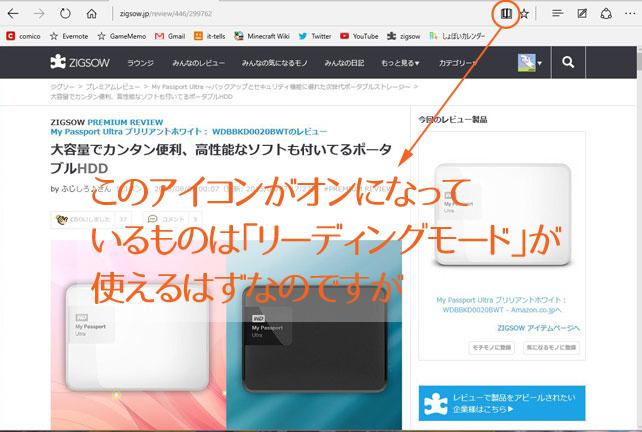Screen dimensions: 642x432
Task: Open the みんなの日記 menu item
Action: tap(344, 63)
